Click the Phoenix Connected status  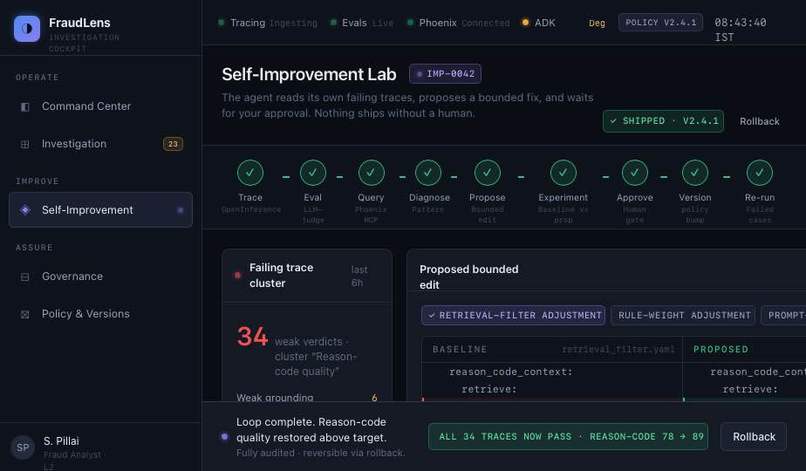(x=459, y=23)
